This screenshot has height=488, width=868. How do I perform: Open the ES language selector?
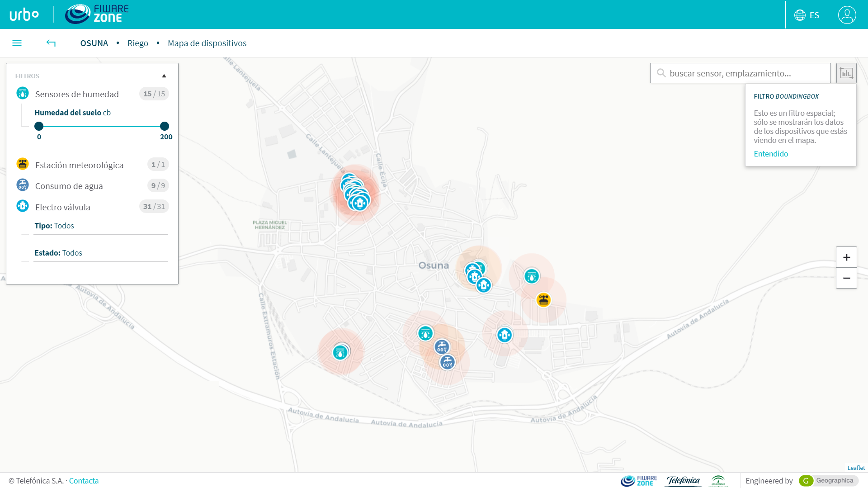coord(807,15)
